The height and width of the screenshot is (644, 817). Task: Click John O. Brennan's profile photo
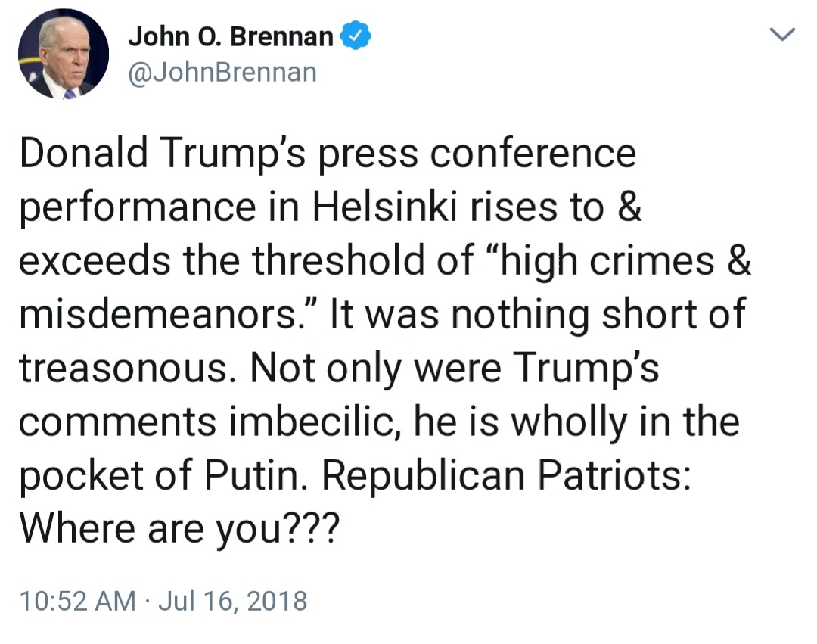[64, 54]
